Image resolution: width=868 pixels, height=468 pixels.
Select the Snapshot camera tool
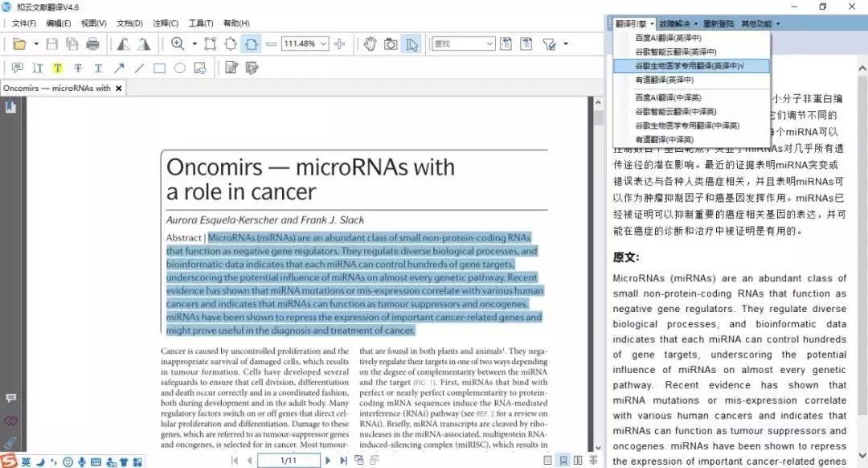pyautogui.click(x=391, y=43)
